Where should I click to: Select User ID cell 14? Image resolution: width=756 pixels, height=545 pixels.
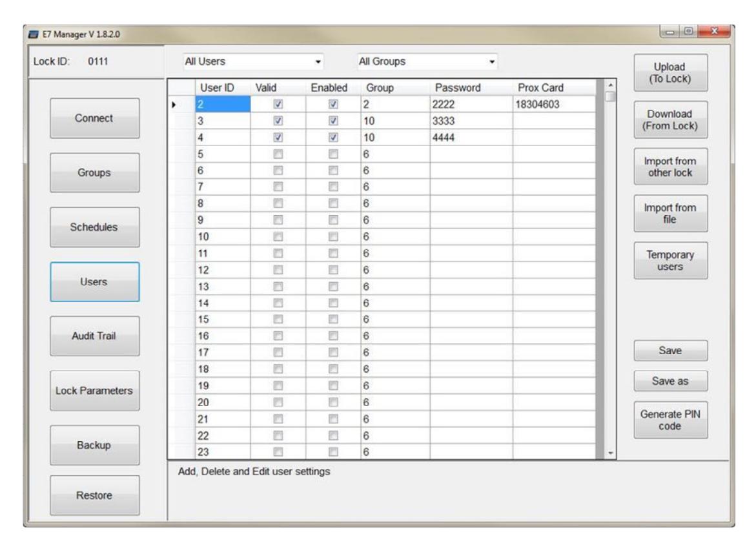223,303
